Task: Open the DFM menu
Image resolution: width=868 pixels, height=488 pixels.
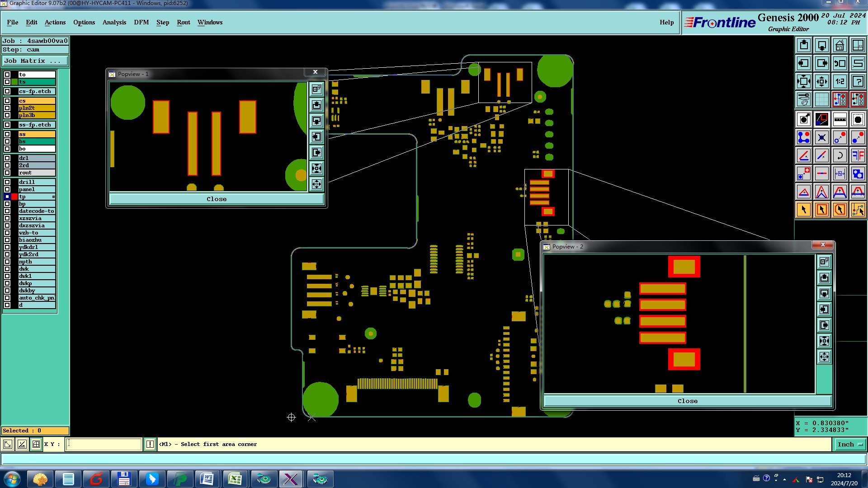Action: pos(141,22)
